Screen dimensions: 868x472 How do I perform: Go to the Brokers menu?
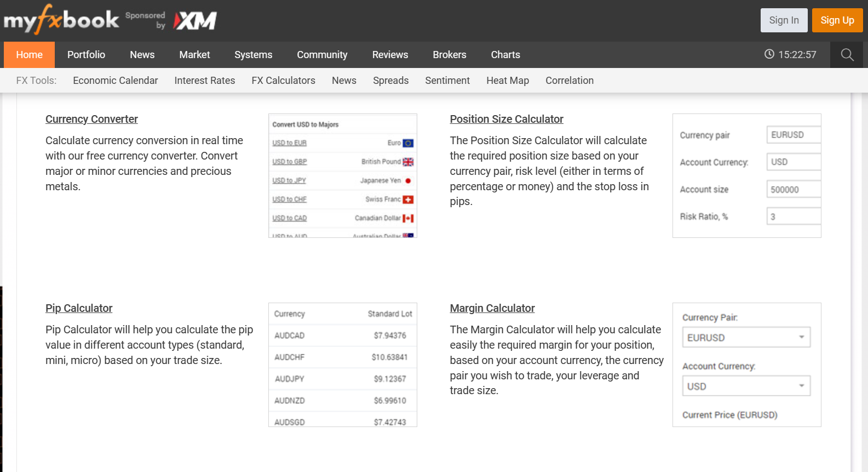(449, 55)
